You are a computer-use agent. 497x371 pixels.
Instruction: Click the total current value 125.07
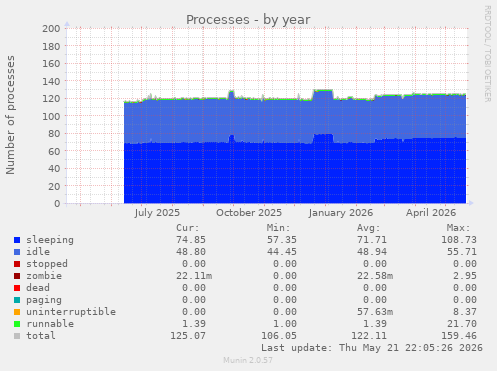click(x=188, y=336)
